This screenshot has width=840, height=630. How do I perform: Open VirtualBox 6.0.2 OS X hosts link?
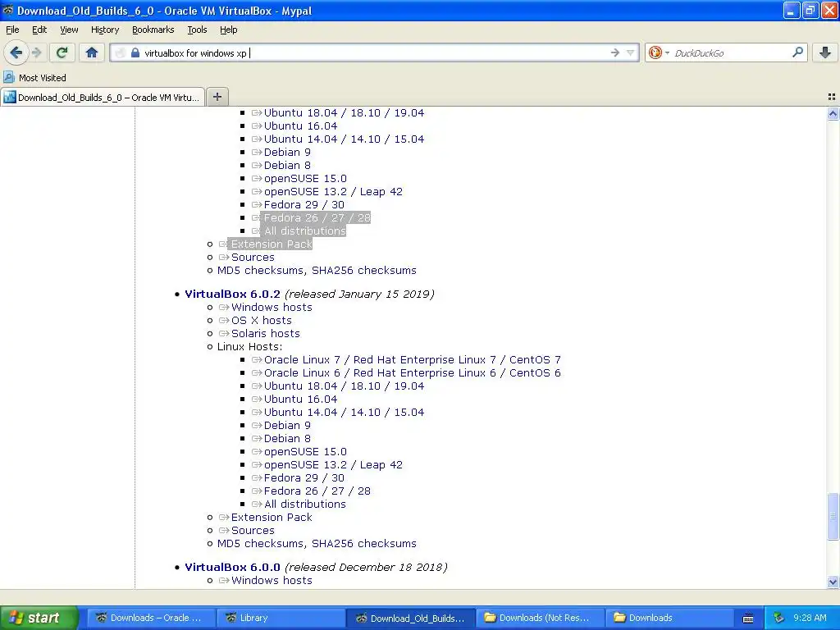click(x=262, y=321)
